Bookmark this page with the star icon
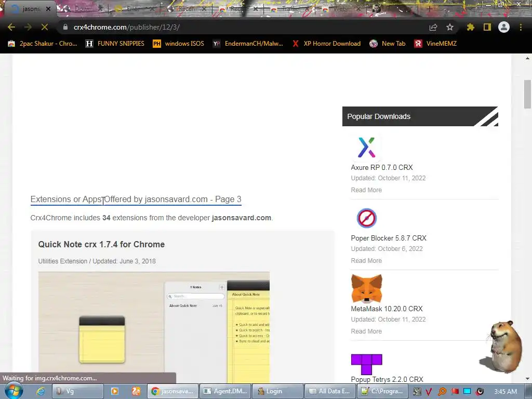 450,27
